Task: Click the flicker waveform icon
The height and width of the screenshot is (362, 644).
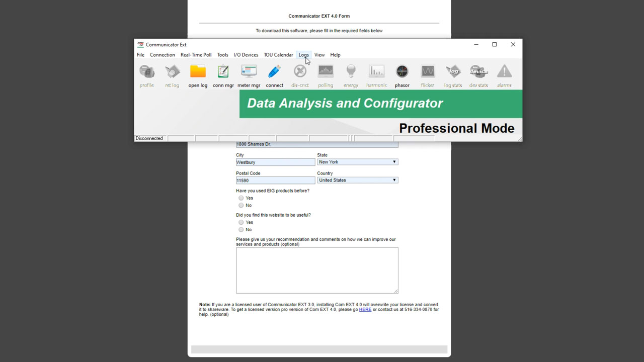Action: [427, 75]
